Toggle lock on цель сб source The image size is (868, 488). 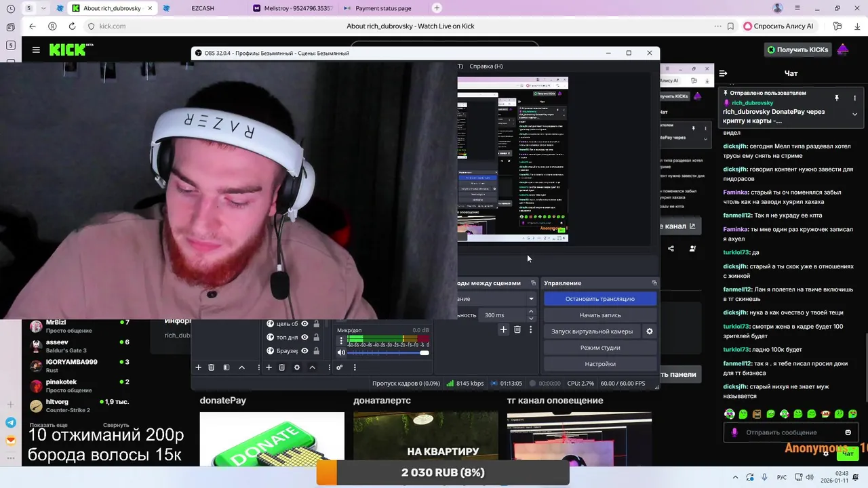coord(316,323)
